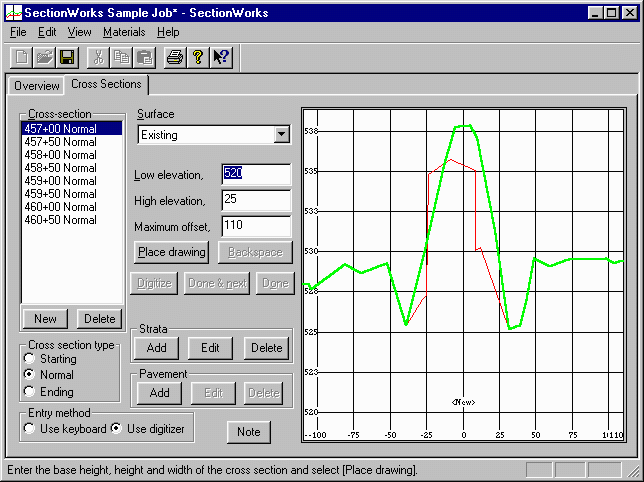The image size is (644, 482).
Task: Click the Copy toolbar icon
Action: point(121,58)
